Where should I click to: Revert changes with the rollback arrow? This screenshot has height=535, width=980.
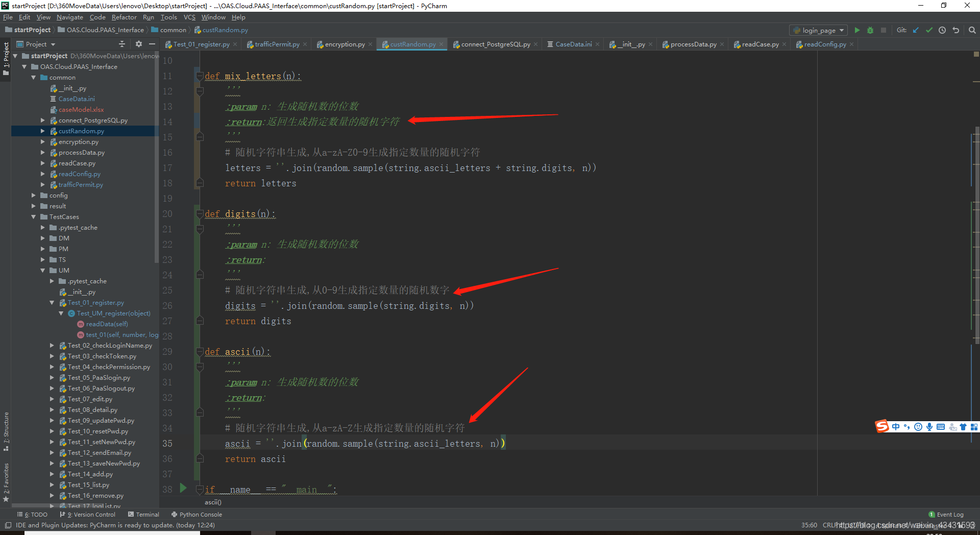(956, 30)
